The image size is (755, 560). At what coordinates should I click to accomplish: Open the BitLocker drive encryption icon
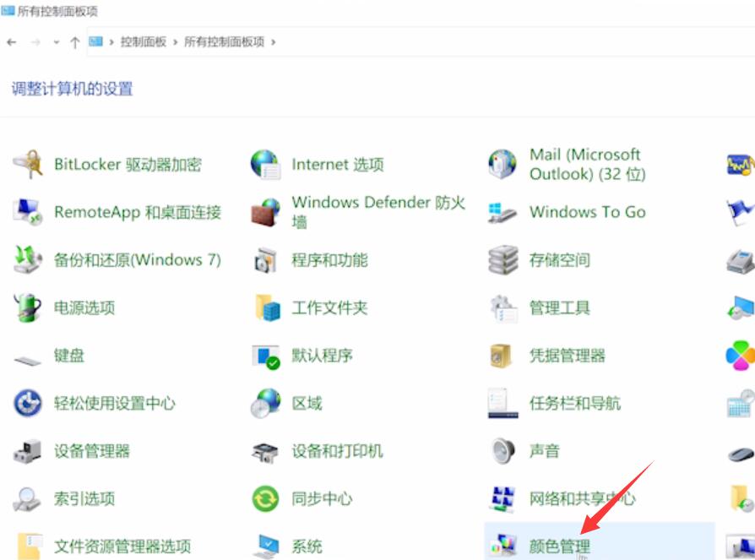(28, 164)
